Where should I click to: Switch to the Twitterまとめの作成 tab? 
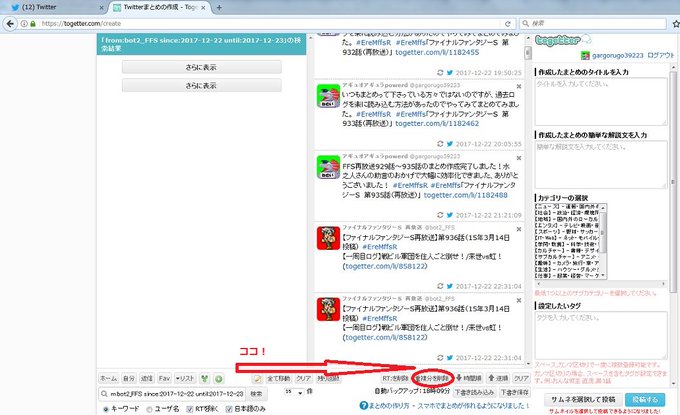coord(159,7)
